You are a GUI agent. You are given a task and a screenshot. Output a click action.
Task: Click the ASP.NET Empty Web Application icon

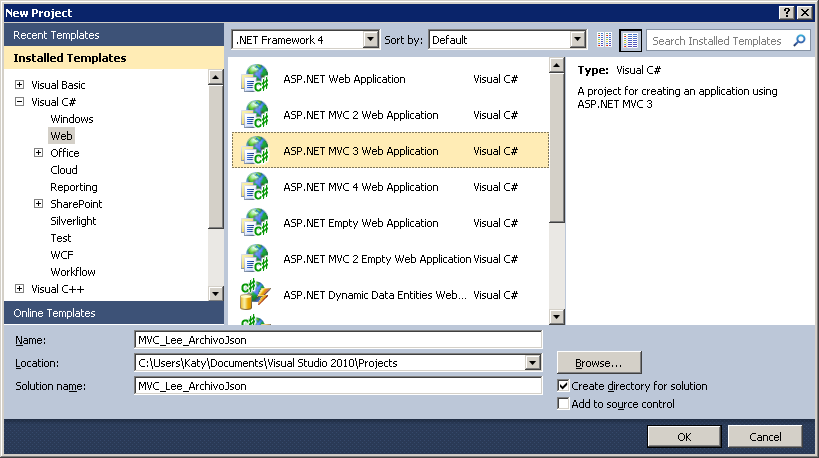(x=255, y=223)
